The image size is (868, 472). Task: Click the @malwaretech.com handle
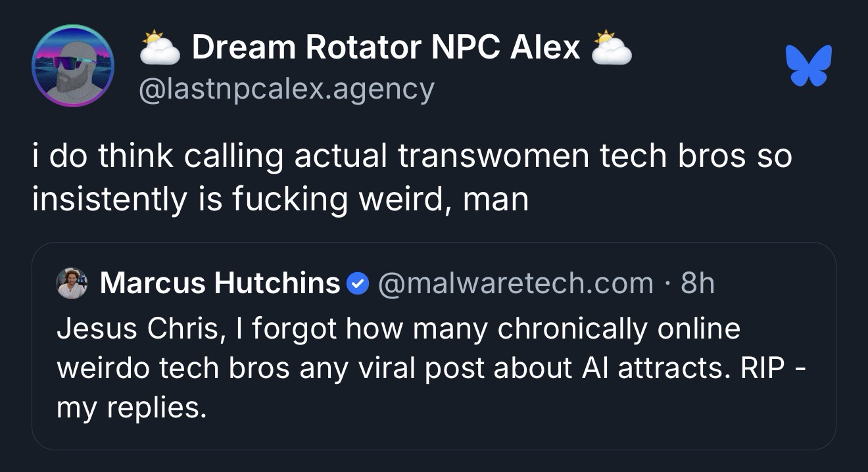coord(515,283)
